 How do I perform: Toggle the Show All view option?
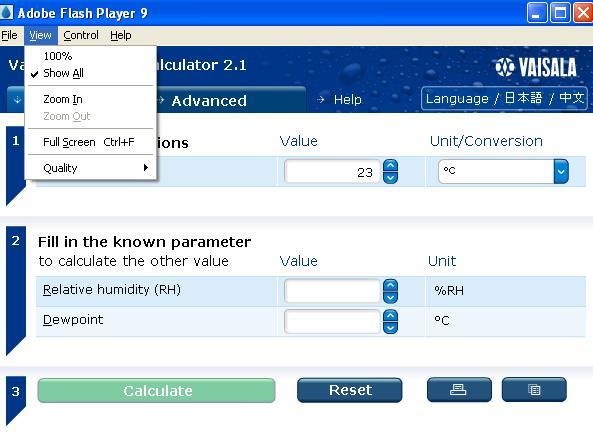point(90,73)
